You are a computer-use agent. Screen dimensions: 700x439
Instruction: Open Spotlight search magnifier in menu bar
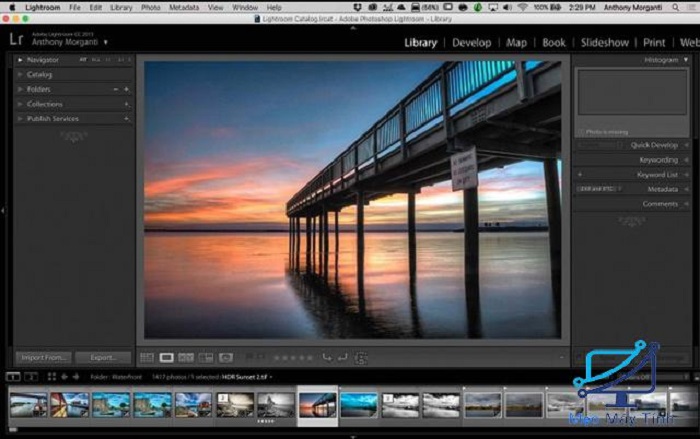coord(675,7)
